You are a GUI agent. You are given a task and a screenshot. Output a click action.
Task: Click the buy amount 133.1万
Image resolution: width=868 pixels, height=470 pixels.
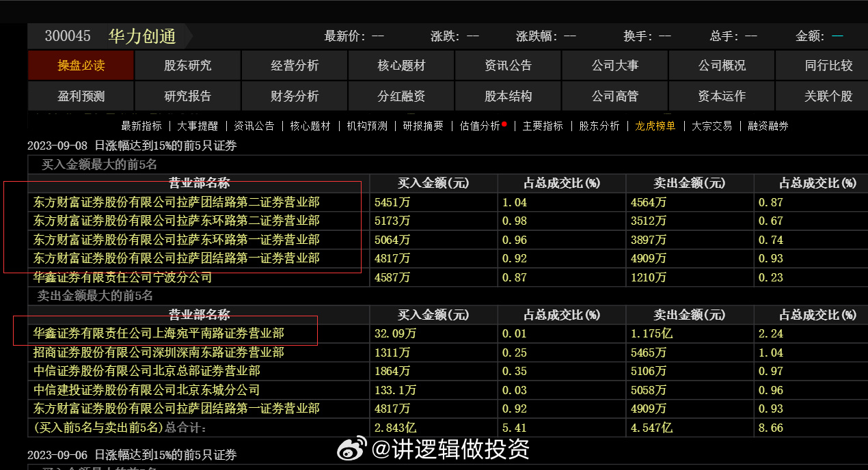click(x=396, y=390)
